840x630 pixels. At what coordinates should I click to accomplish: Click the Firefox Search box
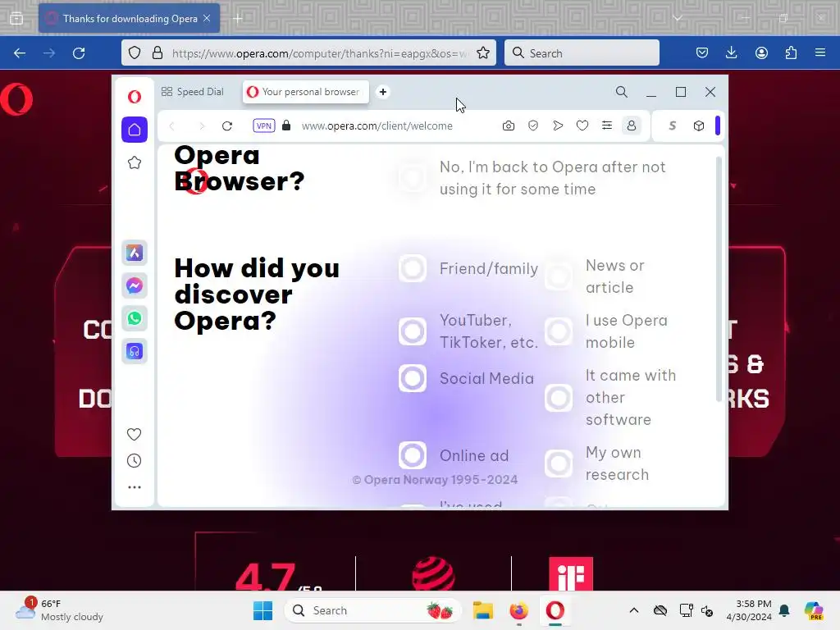[x=582, y=52]
